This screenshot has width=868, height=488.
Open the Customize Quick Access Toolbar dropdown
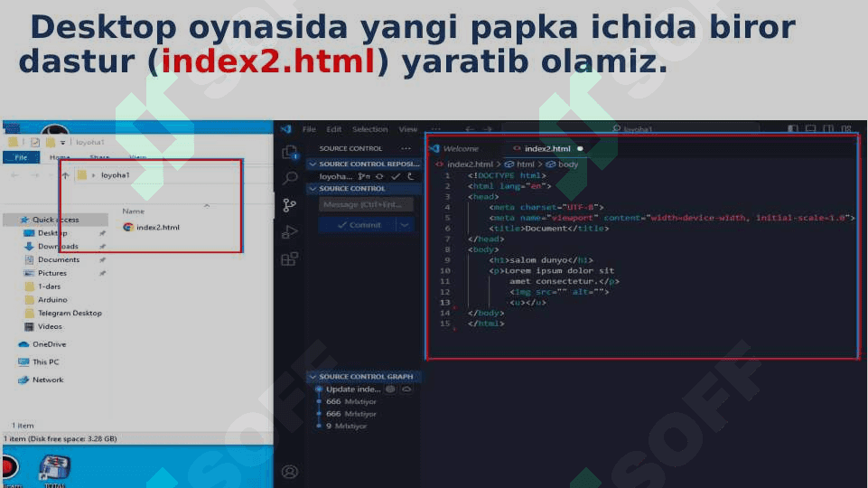(62, 143)
